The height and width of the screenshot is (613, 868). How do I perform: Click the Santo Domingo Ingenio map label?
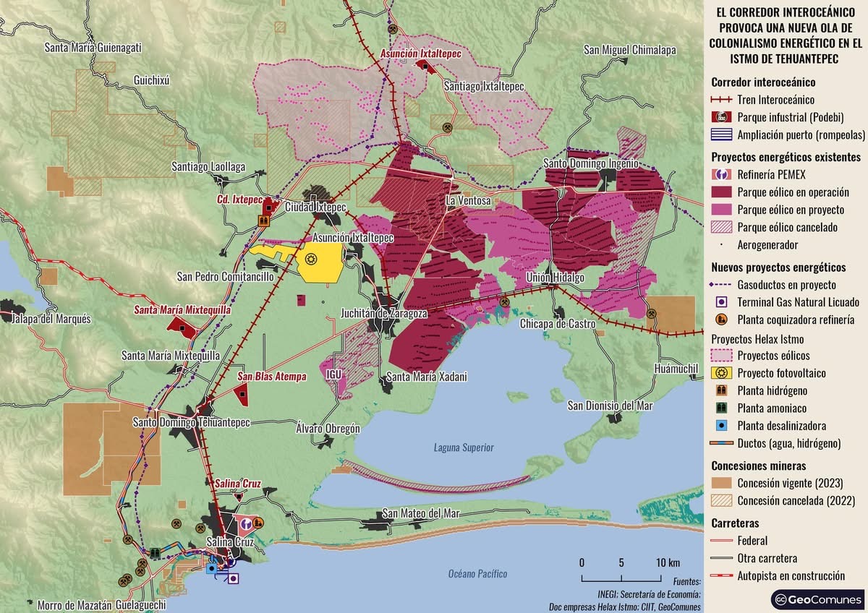coord(591,163)
